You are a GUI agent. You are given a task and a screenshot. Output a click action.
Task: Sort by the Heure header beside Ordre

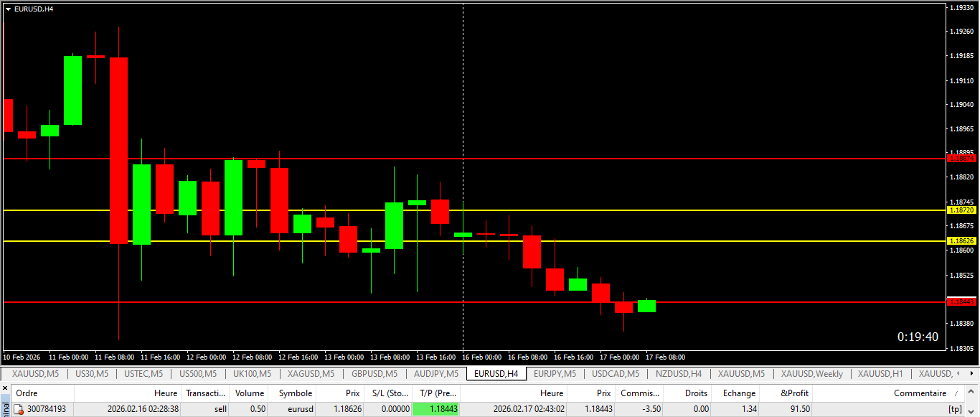pyautogui.click(x=128, y=393)
